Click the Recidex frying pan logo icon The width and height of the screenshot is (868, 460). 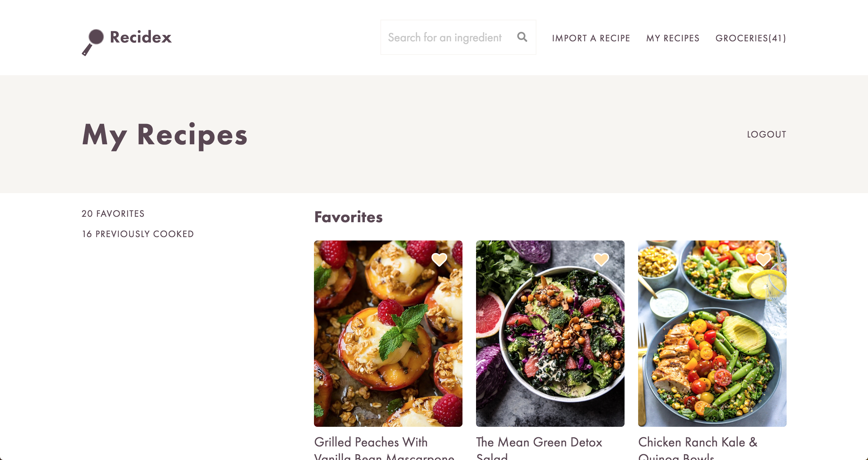point(93,42)
